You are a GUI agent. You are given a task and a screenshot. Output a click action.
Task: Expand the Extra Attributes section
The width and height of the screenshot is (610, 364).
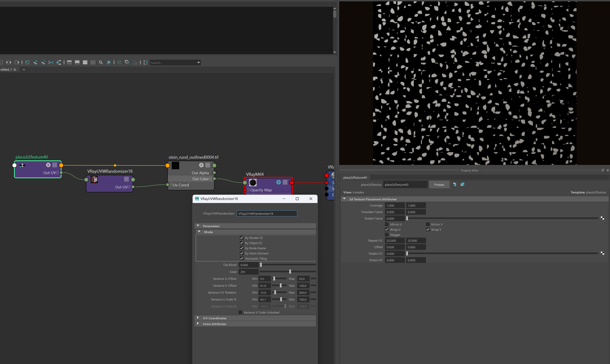[x=198, y=324]
